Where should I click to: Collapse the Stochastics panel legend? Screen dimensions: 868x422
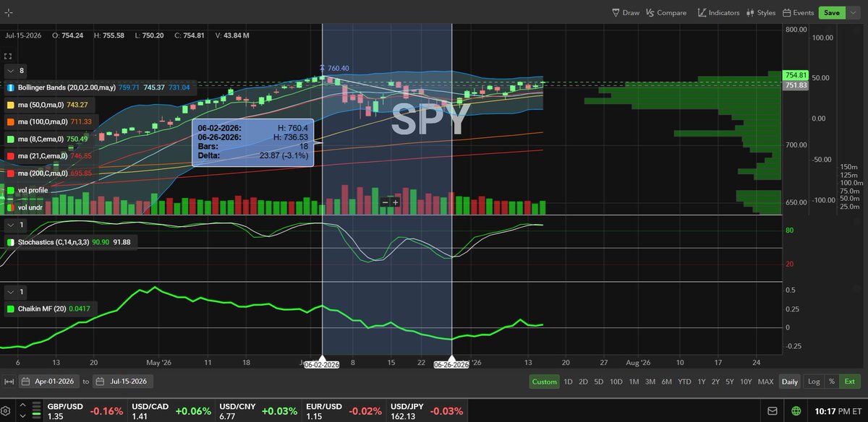pos(10,225)
